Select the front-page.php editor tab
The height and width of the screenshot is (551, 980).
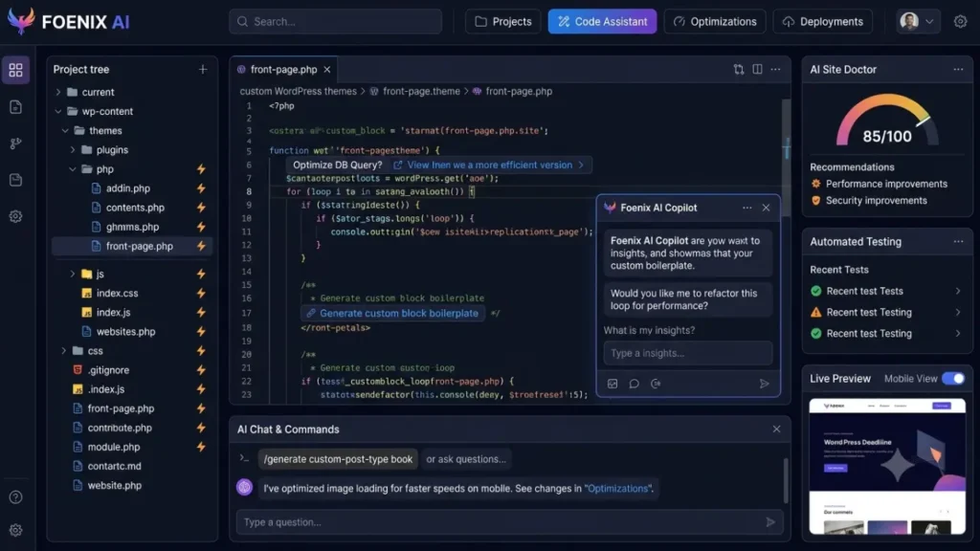(283, 69)
